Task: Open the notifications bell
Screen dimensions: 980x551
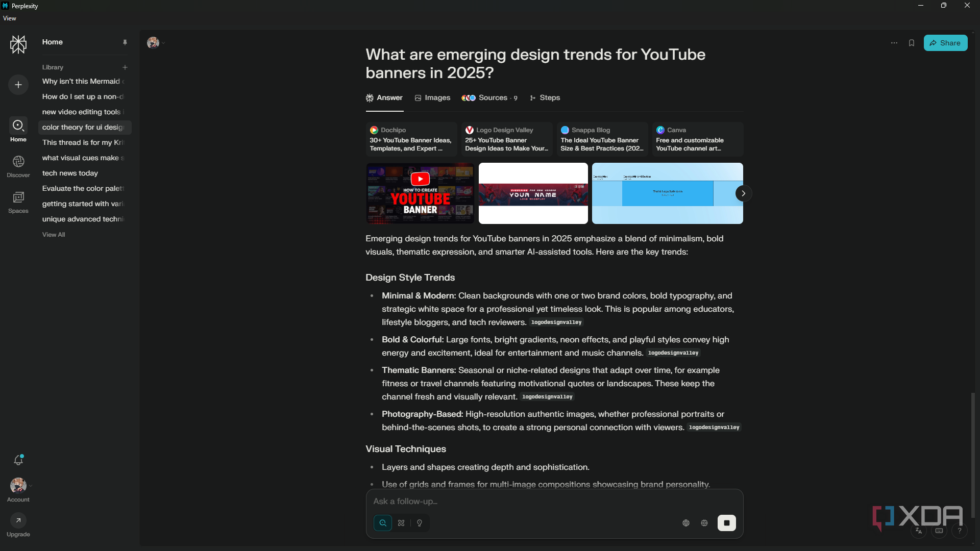Action: [18, 460]
